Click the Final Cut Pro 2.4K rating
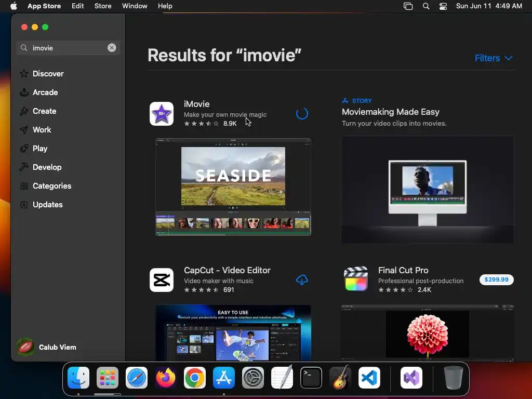Screen dimensions: 532x399 (405, 290)
